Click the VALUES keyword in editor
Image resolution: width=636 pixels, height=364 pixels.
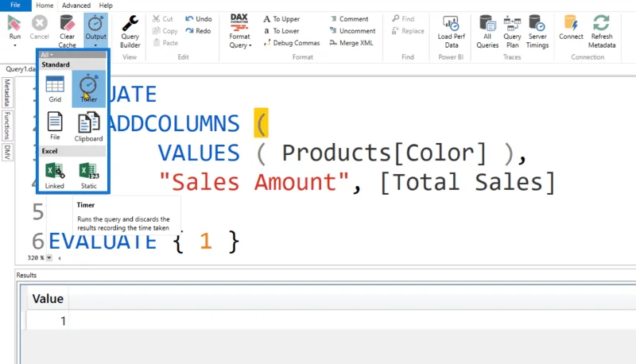coord(199,153)
